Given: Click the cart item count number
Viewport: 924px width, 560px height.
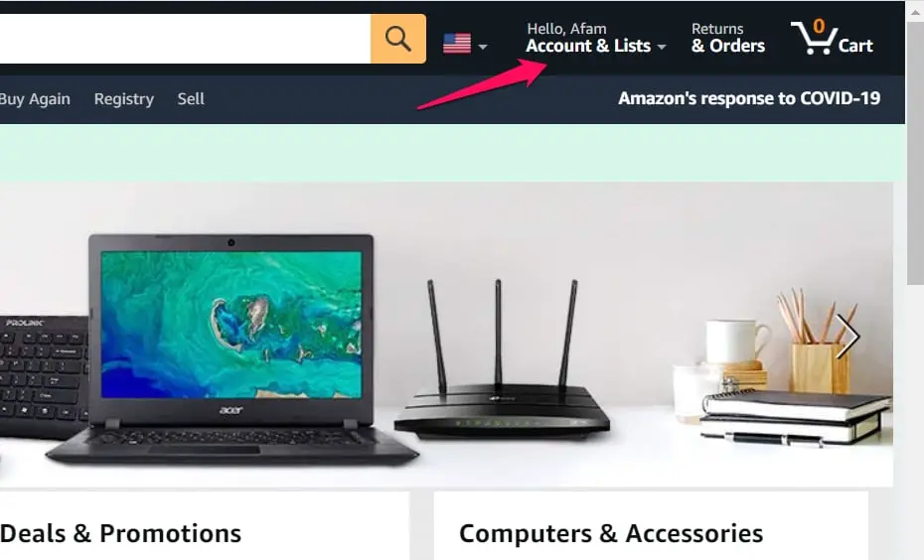Looking at the screenshot, I should coord(819,26).
